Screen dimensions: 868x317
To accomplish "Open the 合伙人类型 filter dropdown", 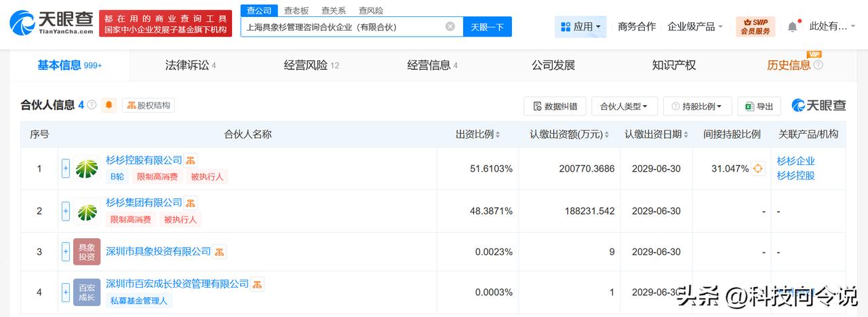I will coord(624,107).
